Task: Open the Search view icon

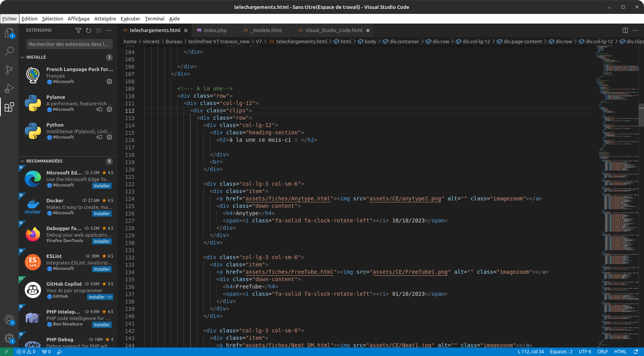Action: (x=9, y=51)
